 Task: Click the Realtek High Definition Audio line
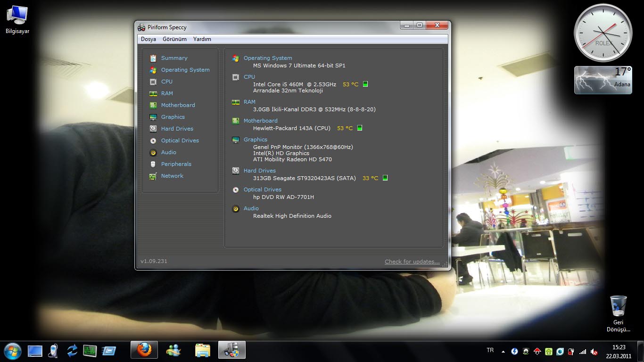point(292,216)
